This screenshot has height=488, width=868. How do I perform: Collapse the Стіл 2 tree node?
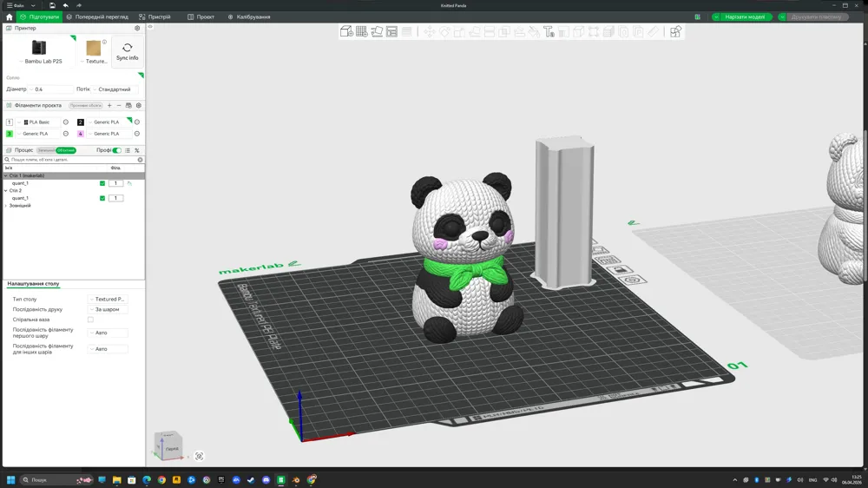coord(6,190)
